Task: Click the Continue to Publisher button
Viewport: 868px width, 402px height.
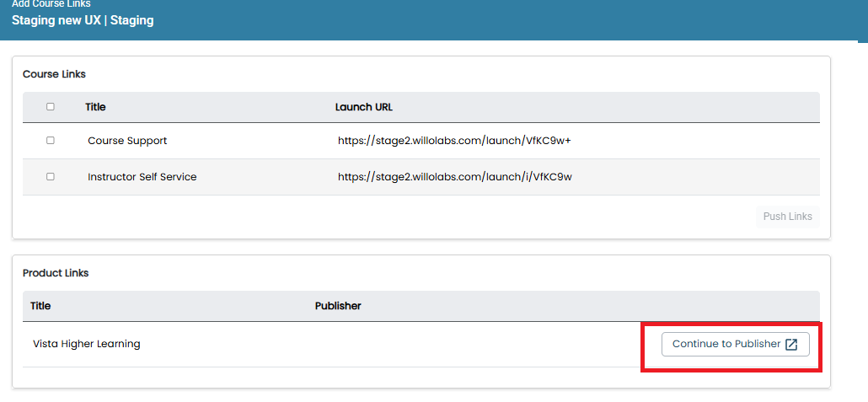Action: pos(735,344)
